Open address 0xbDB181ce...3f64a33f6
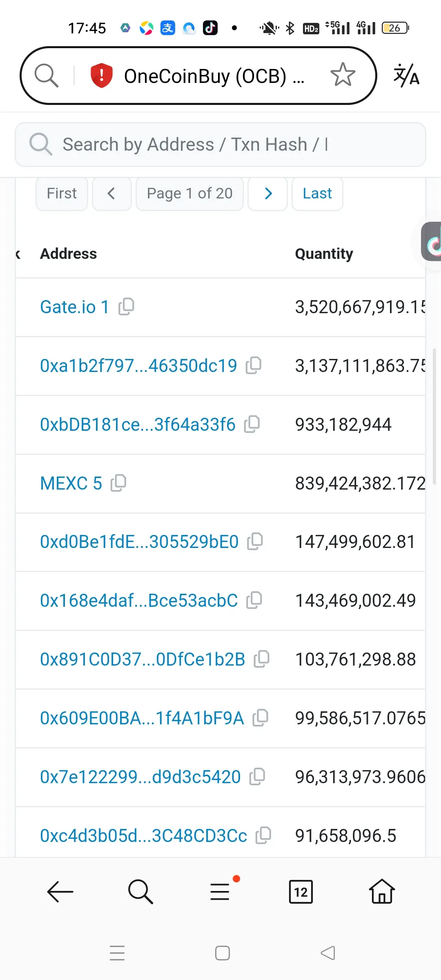Image resolution: width=441 pixels, height=980 pixels. 138,425
